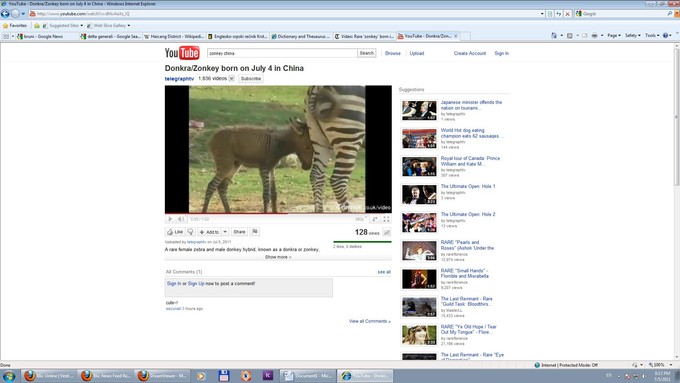Print the page using the printer icon
This screenshot has width=680, height=383.
point(594,36)
